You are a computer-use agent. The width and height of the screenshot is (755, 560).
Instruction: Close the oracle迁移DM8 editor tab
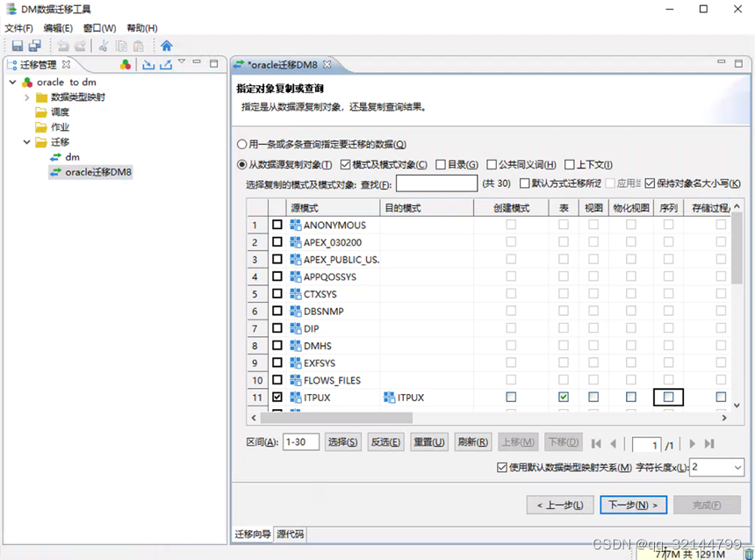point(327,65)
